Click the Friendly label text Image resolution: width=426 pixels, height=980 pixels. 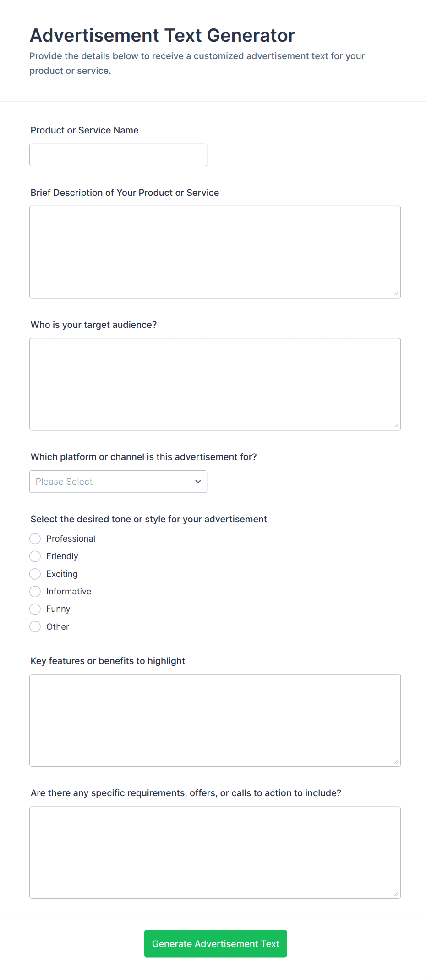(x=62, y=556)
